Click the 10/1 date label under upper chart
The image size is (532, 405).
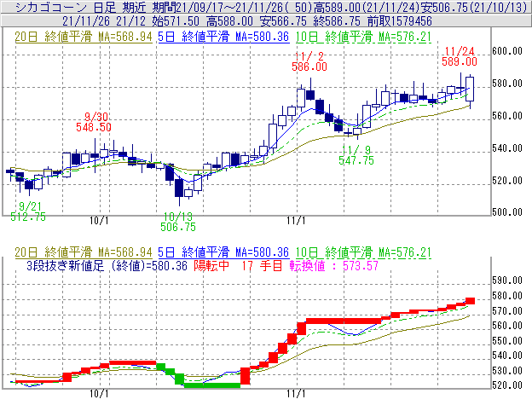[99, 221]
